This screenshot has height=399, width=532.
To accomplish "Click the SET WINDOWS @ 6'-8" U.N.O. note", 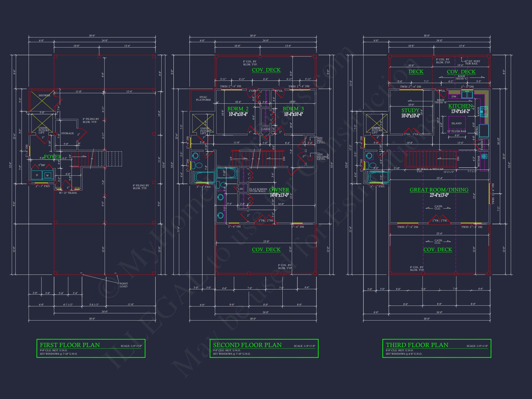I will point(404,354).
